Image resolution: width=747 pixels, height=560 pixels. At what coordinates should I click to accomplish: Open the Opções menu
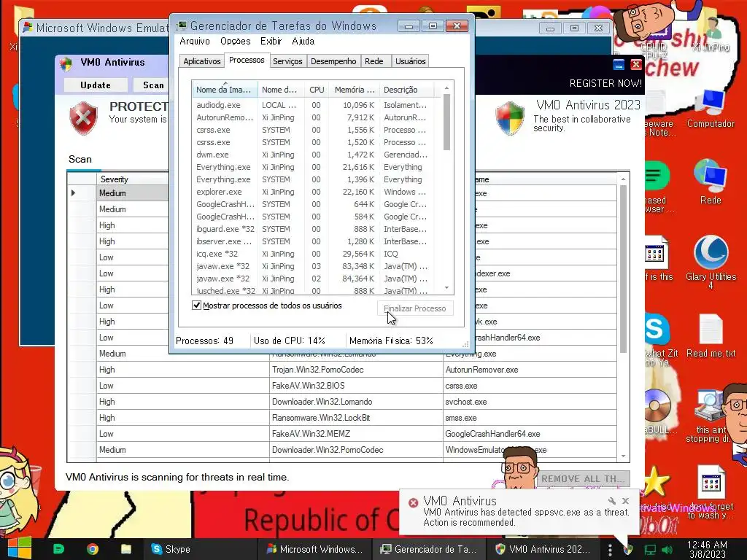pyautogui.click(x=236, y=41)
